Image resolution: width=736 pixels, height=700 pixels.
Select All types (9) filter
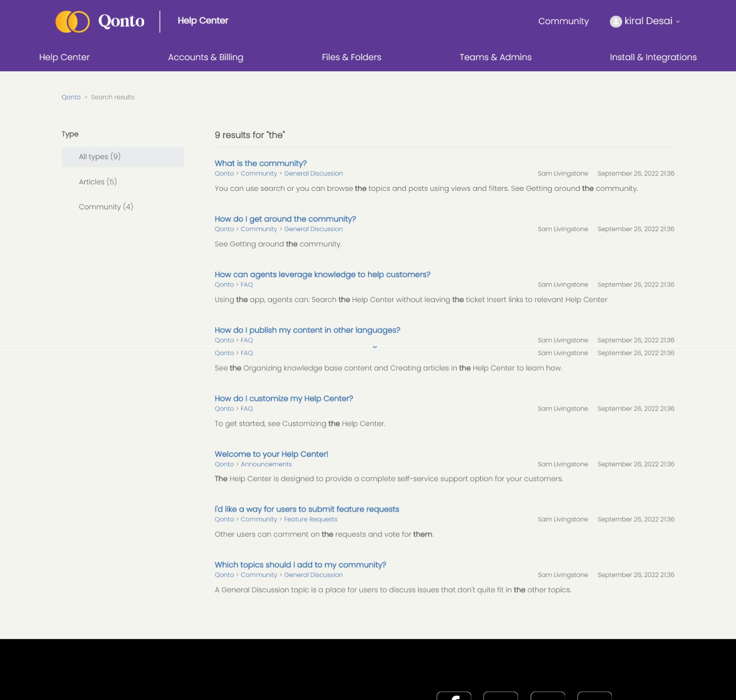point(99,157)
